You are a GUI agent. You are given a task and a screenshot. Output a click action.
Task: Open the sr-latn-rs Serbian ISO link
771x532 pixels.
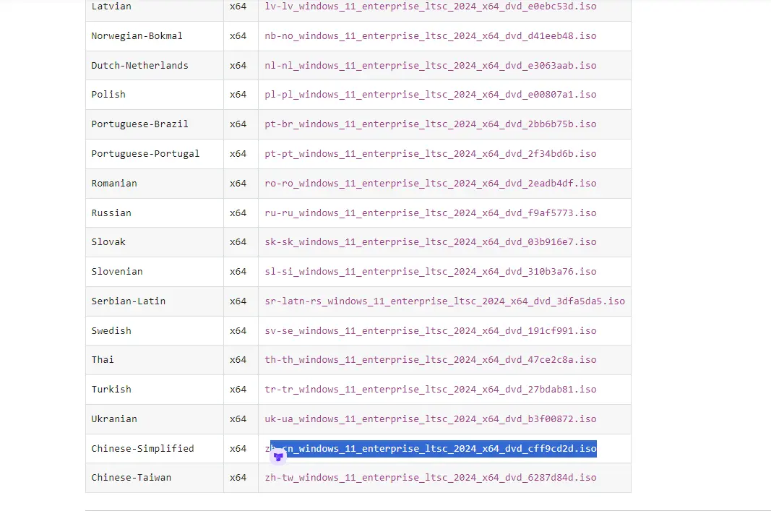coord(444,301)
